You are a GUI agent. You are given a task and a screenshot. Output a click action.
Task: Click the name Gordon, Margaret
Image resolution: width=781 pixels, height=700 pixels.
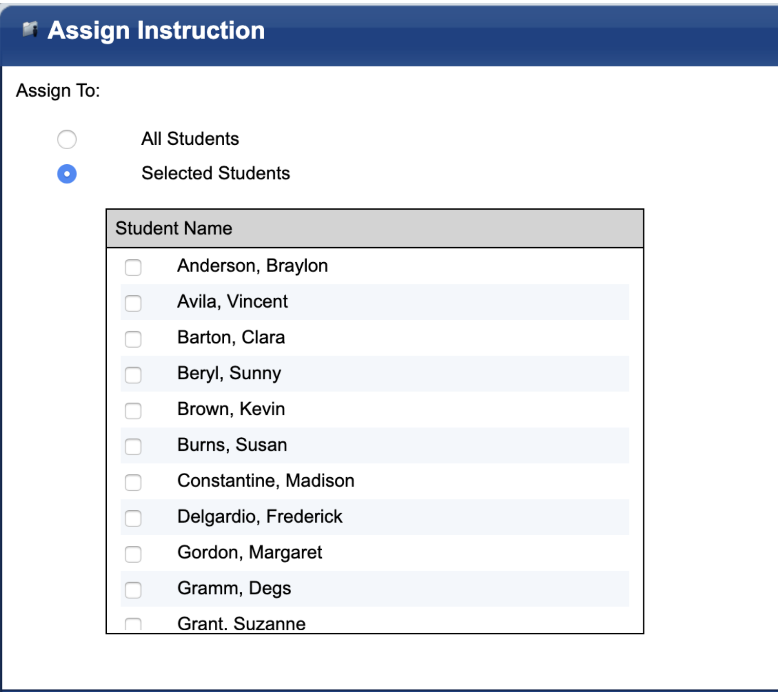coord(250,553)
